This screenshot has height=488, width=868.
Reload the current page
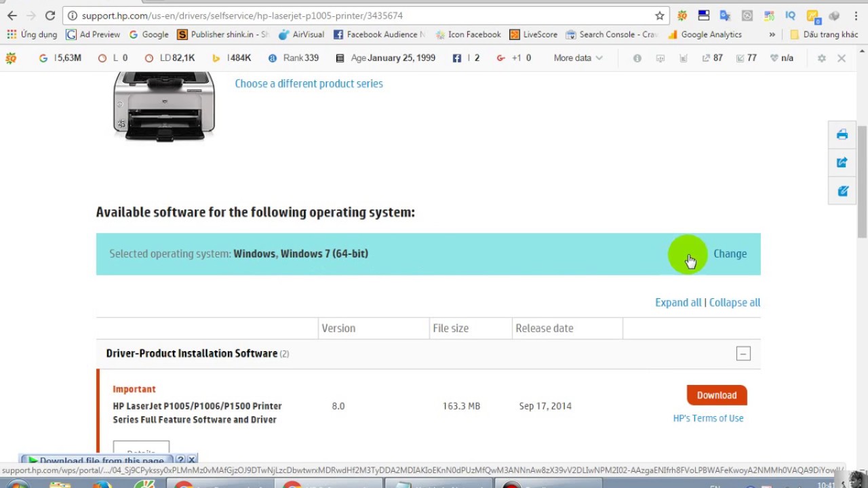50,16
